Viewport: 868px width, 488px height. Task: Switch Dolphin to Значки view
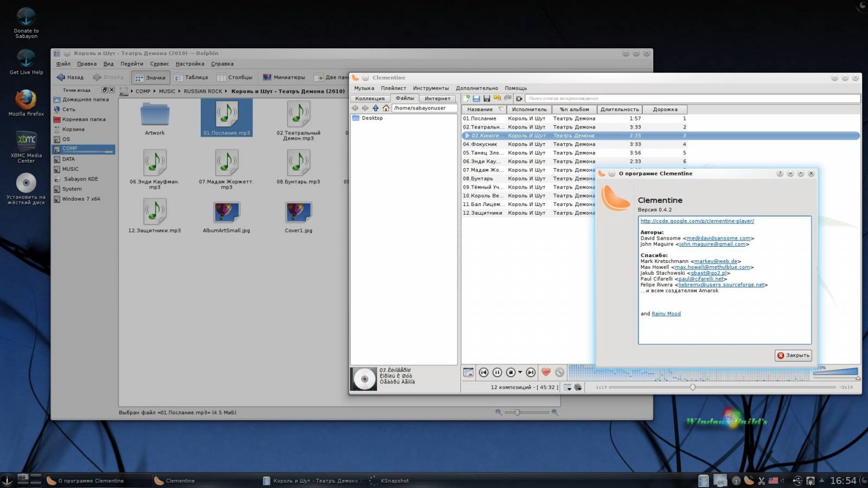(150, 78)
